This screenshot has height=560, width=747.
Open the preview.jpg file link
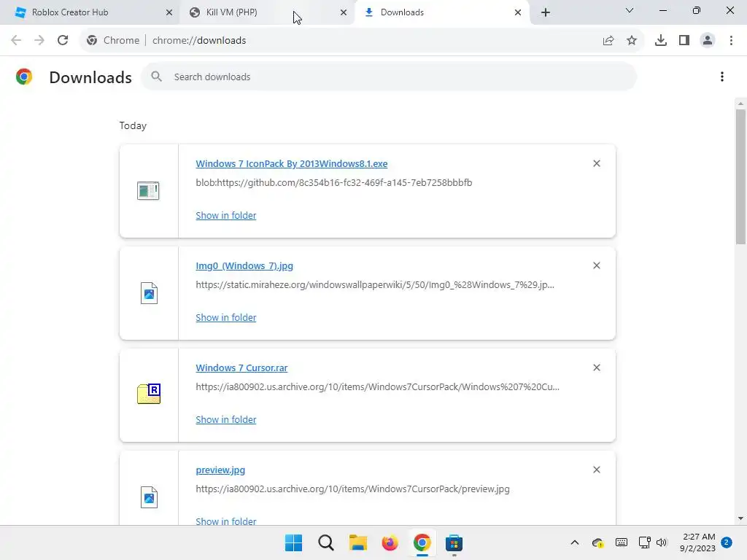(220, 470)
